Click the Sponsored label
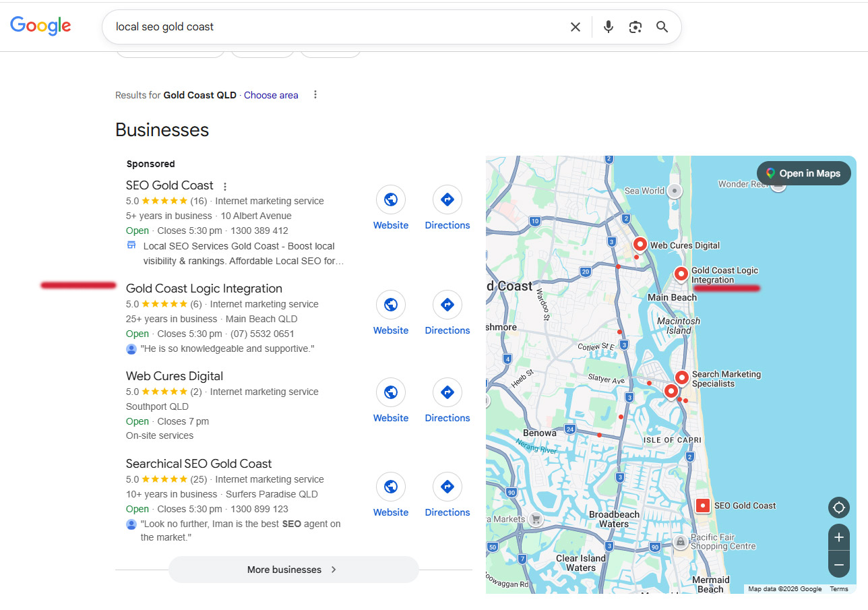 coord(150,164)
